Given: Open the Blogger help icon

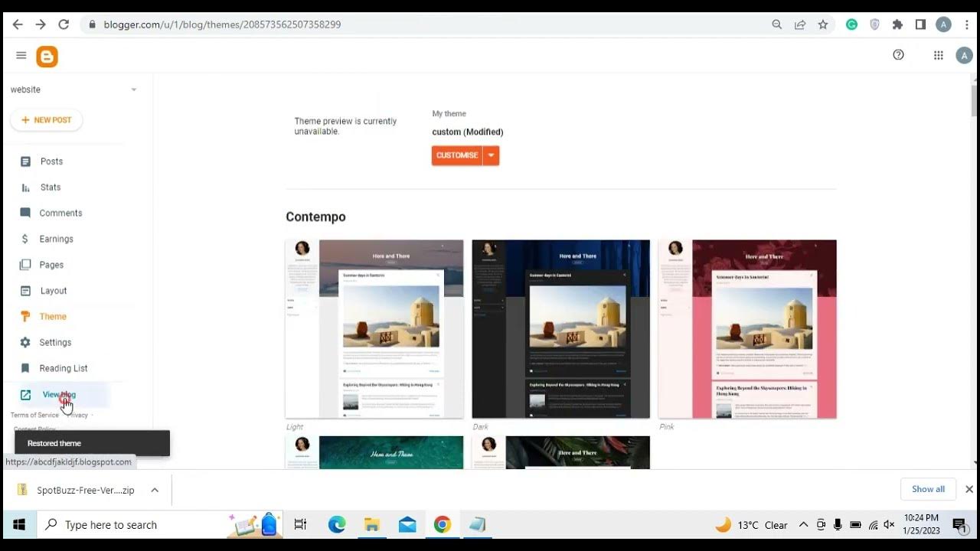Looking at the screenshot, I should (x=899, y=54).
